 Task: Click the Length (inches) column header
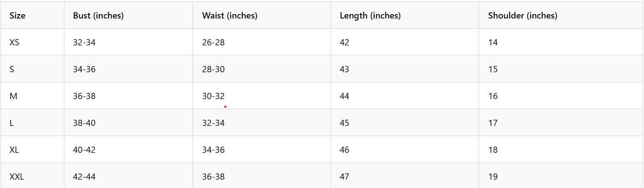click(370, 16)
